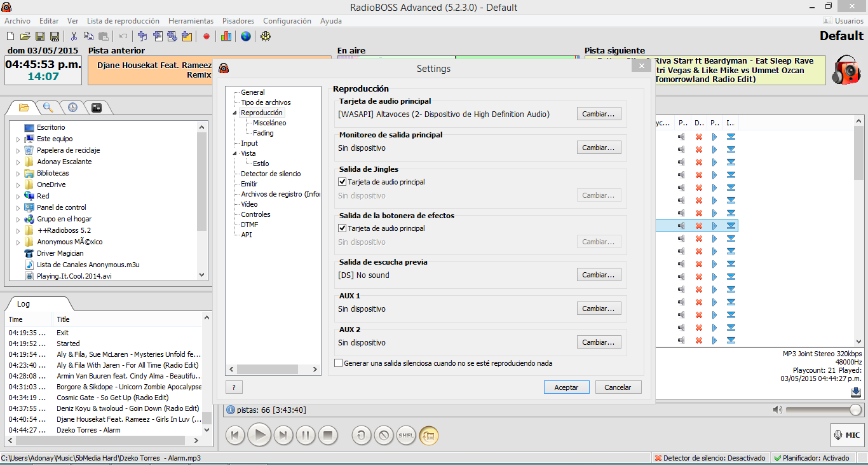Click the Add folder toolbar icon
Image resolution: width=868 pixels, height=465 pixels.
[187, 36]
